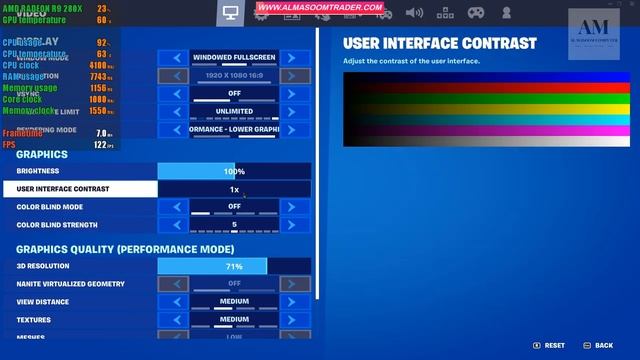
Task: Select the Performance - Lower Graphics value box
Action: (x=234, y=130)
